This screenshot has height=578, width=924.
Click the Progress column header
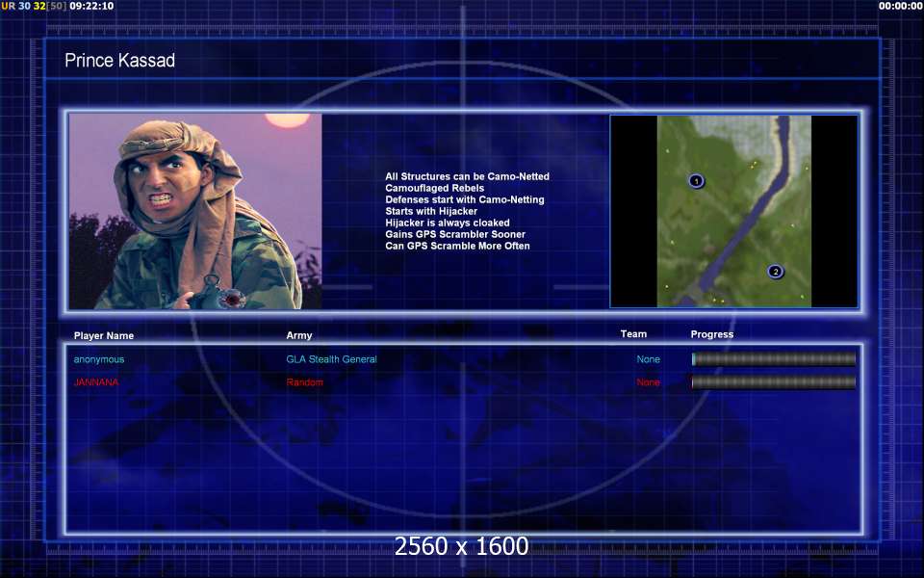coord(712,334)
